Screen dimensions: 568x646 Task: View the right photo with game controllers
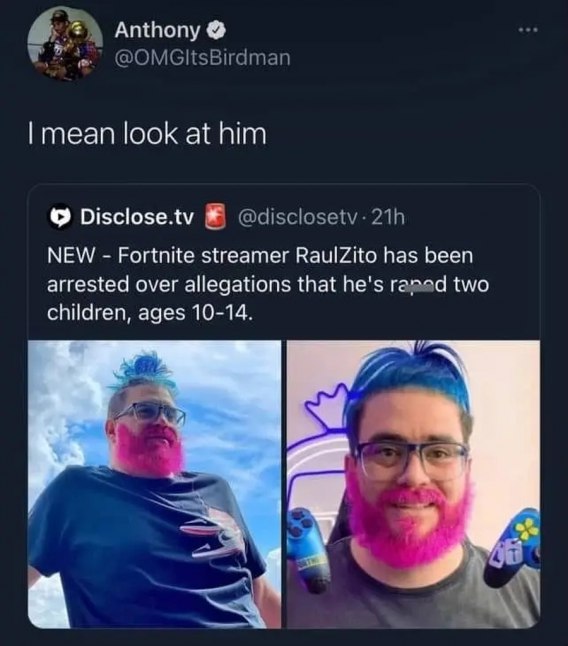413,484
